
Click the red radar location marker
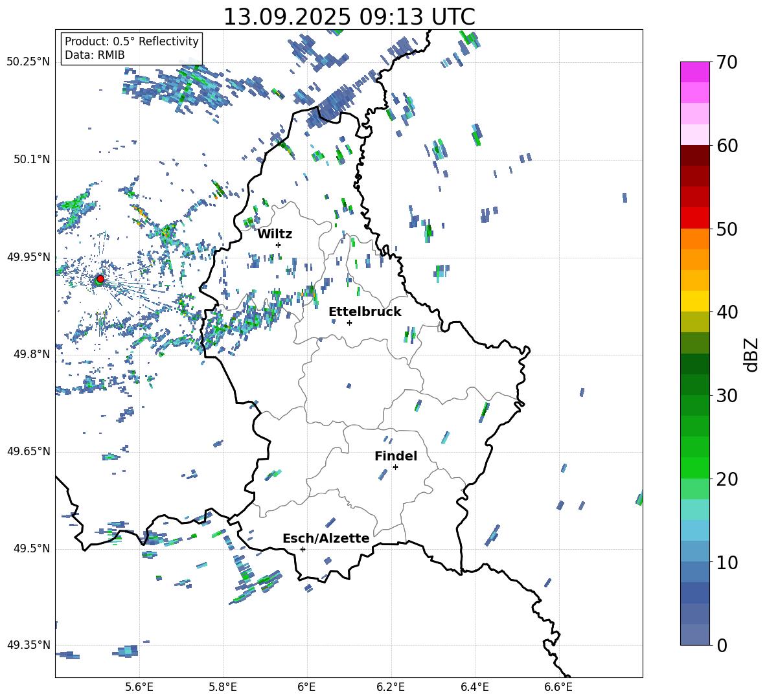[100, 279]
